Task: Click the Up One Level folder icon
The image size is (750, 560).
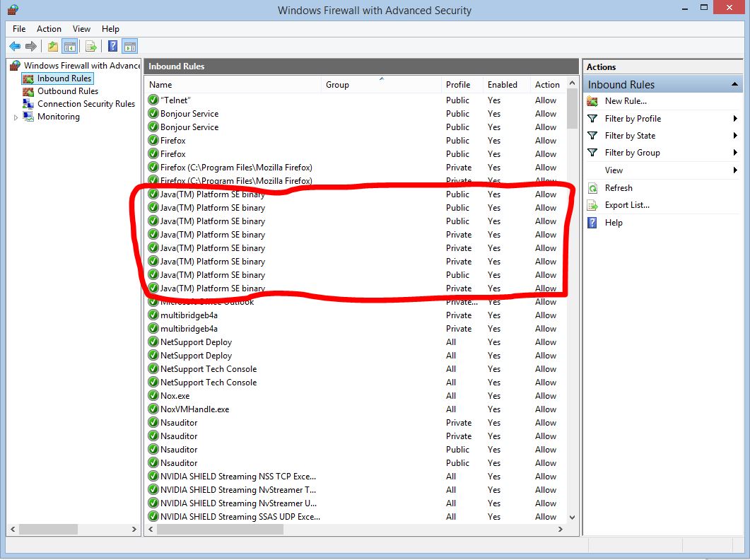Action: (x=53, y=47)
